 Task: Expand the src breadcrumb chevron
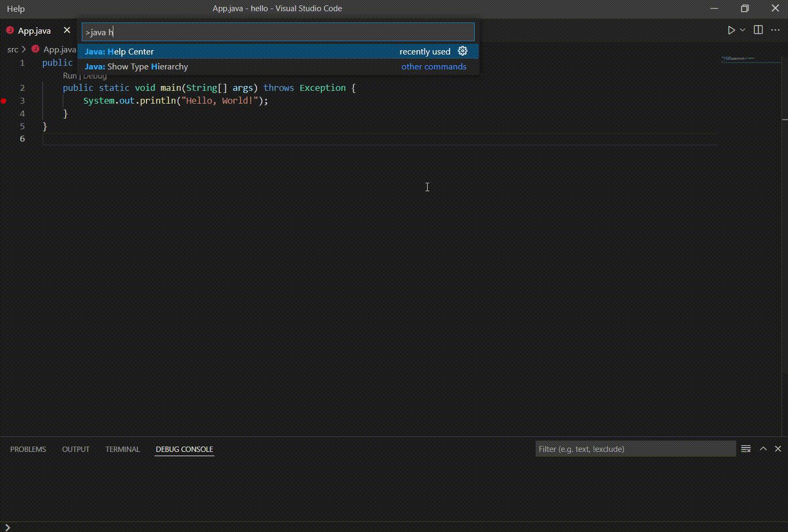(x=24, y=49)
